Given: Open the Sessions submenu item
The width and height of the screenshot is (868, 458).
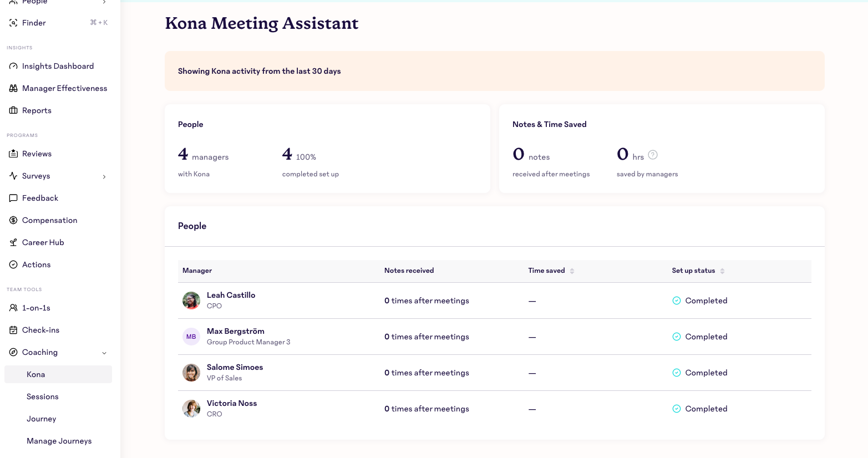Looking at the screenshot, I should pos(43,396).
